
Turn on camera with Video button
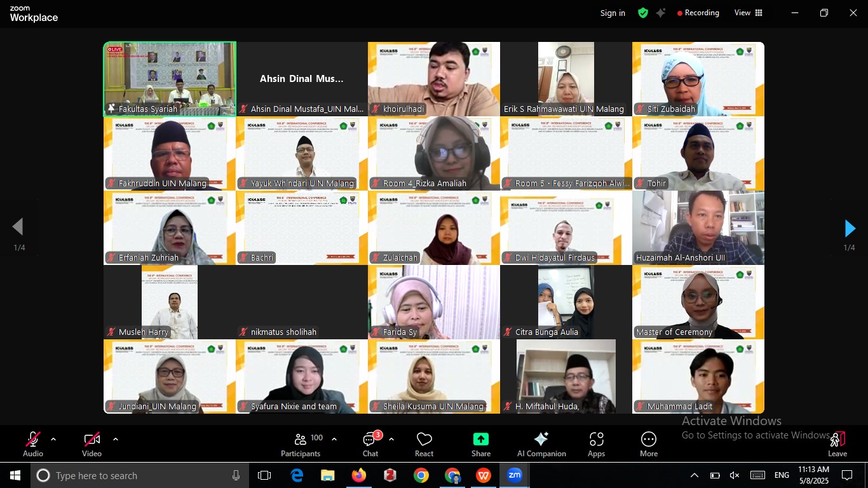[x=92, y=444]
